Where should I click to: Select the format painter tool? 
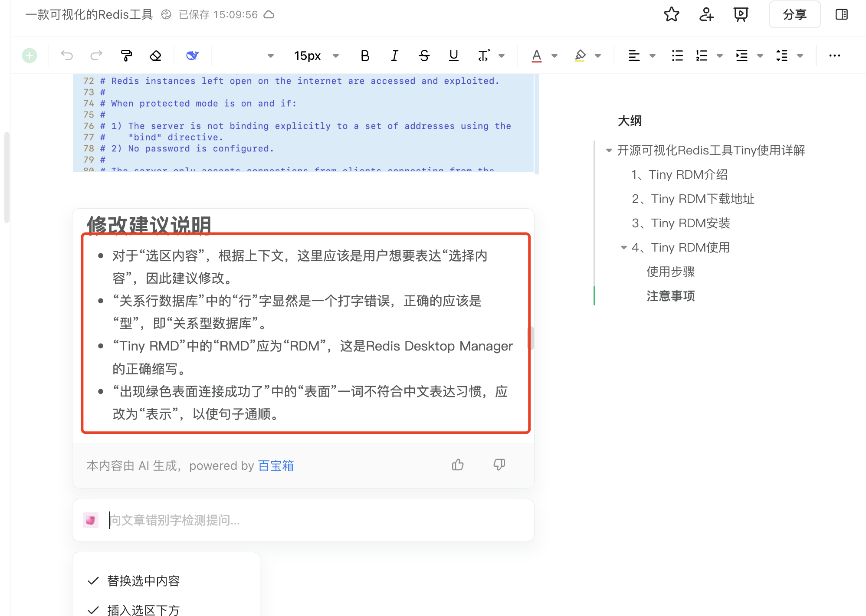pos(126,56)
